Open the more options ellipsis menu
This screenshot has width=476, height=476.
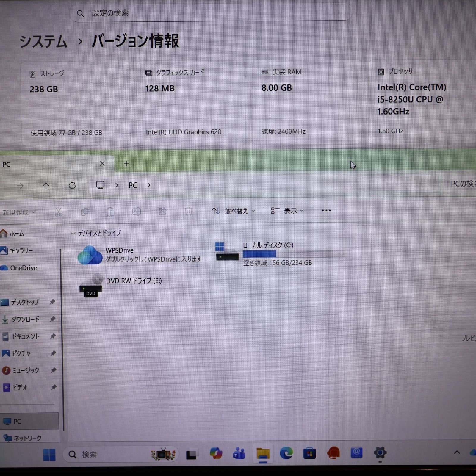click(x=326, y=210)
